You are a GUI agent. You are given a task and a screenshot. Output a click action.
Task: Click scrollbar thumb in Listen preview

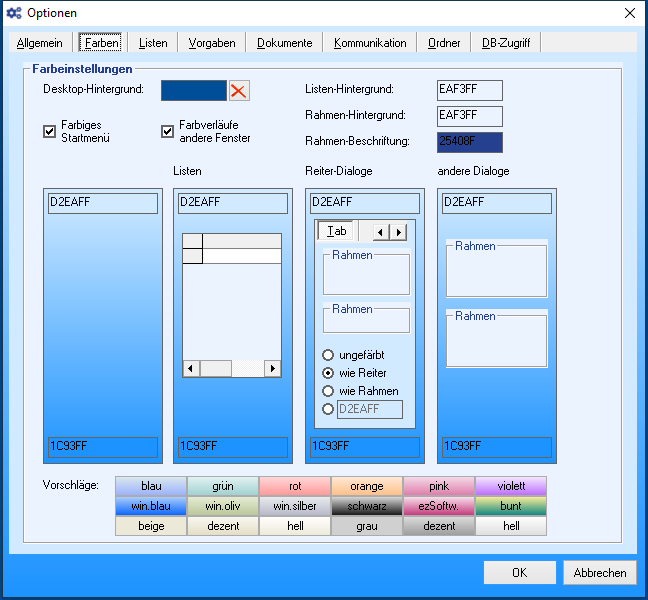(216, 368)
